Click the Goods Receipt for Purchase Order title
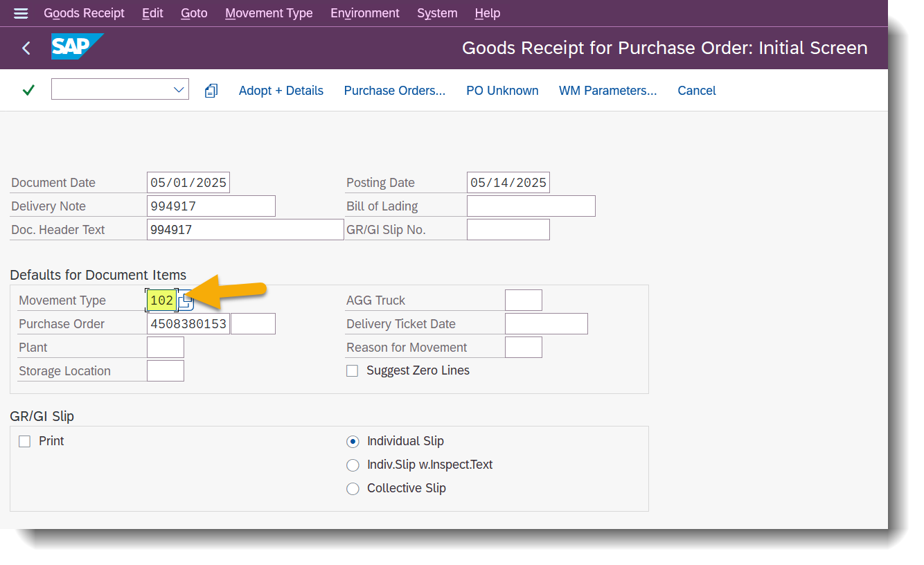924x565 pixels. (x=665, y=48)
